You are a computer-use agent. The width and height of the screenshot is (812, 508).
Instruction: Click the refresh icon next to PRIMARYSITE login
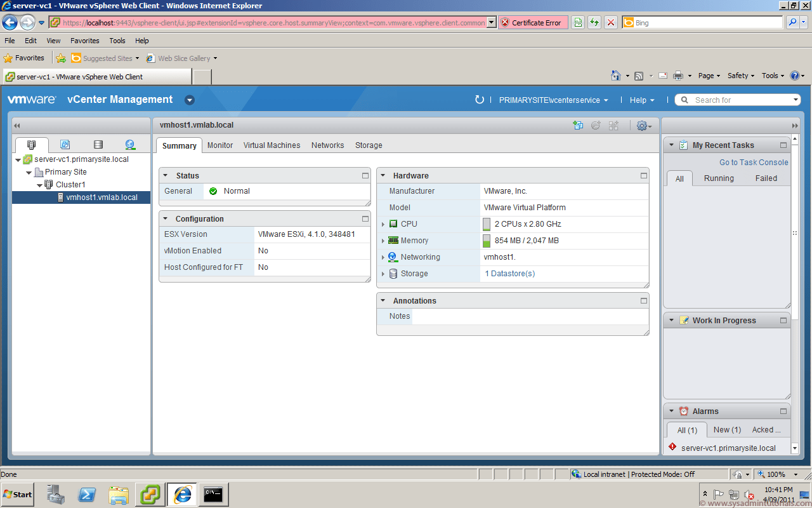[480, 100]
